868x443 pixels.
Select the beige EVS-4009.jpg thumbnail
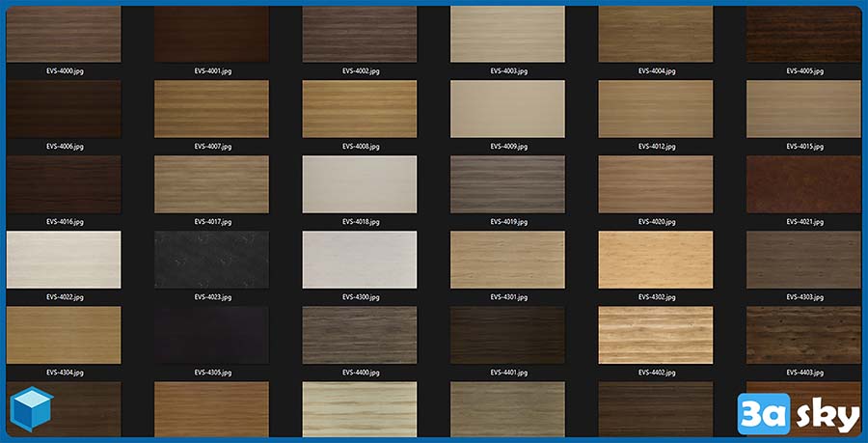tap(507, 109)
